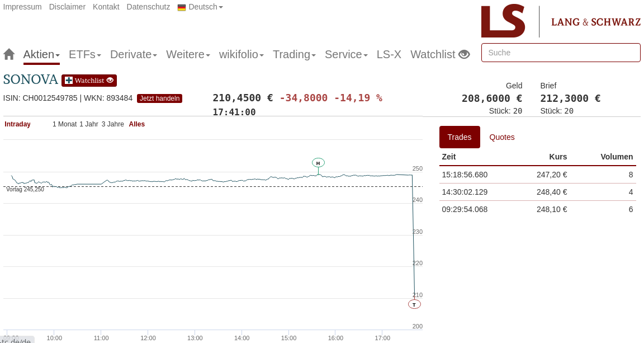Select 3 Jahre chart range
Screen dimensions: 644x343
pos(112,124)
